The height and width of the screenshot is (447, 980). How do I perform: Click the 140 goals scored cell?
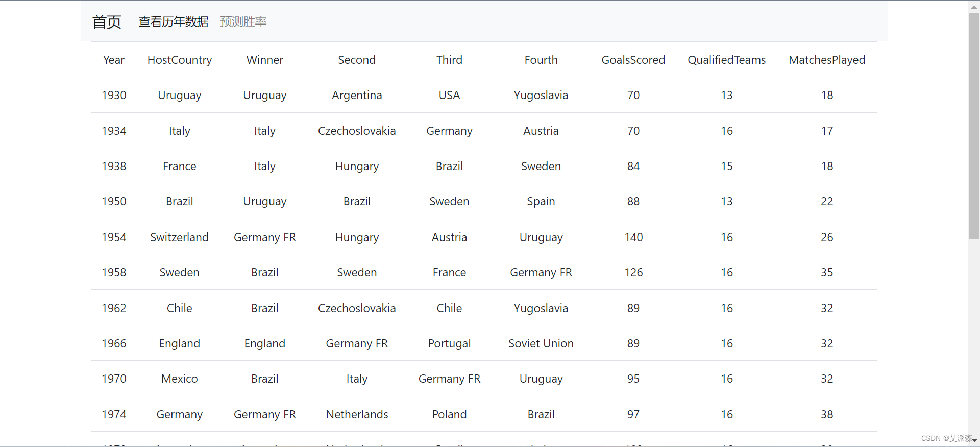click(633, 237)
